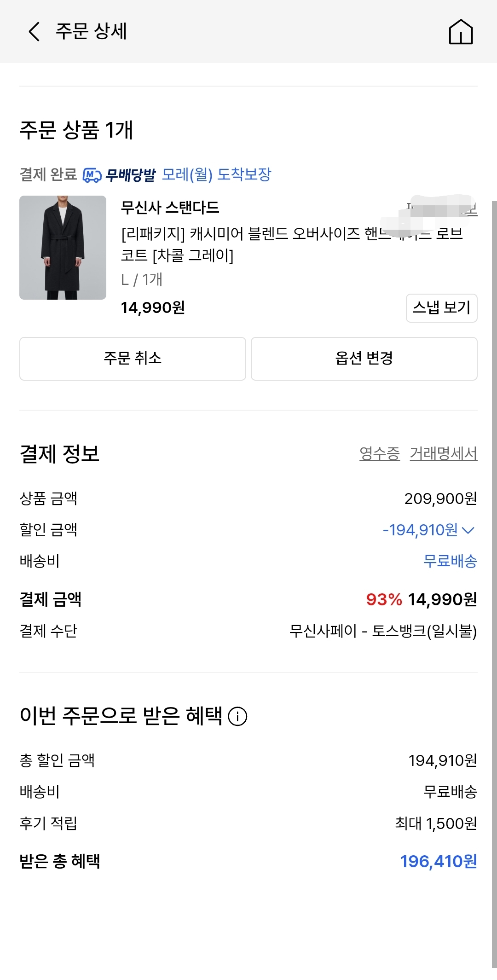Screen dimensions: 497x980
Task: Tap the 196,410원 total benefit amount
Action: 438,861
